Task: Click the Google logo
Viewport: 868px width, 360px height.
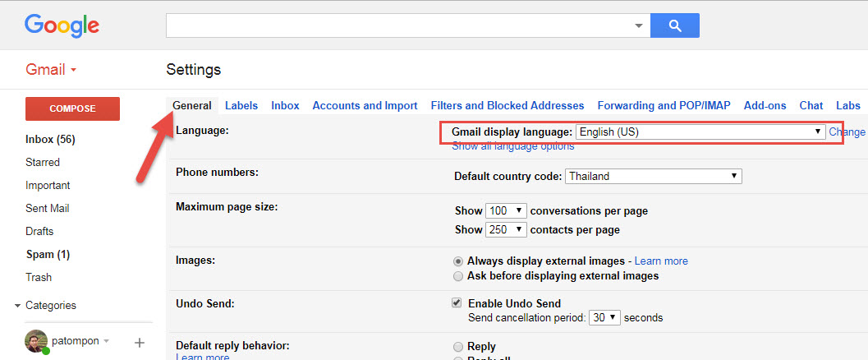Action: [x=62, y=25]
